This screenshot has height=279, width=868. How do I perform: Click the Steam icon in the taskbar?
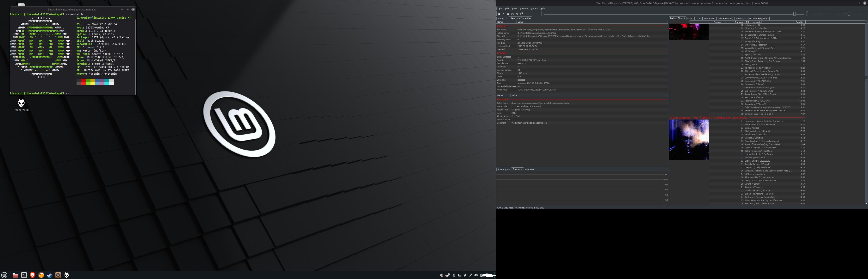pos(50,275)
